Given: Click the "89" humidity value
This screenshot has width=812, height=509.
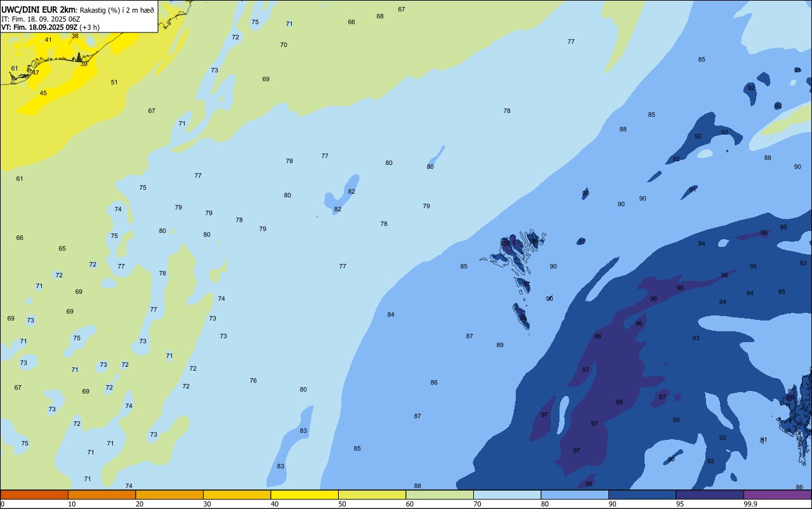Looking at the screenshot, I should pos(500,345).
